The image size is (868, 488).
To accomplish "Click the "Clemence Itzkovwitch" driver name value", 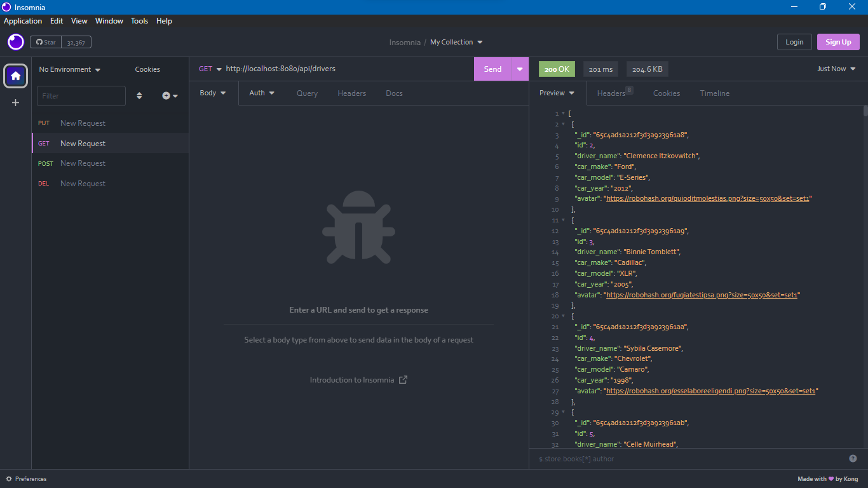I will click(661, 156).
